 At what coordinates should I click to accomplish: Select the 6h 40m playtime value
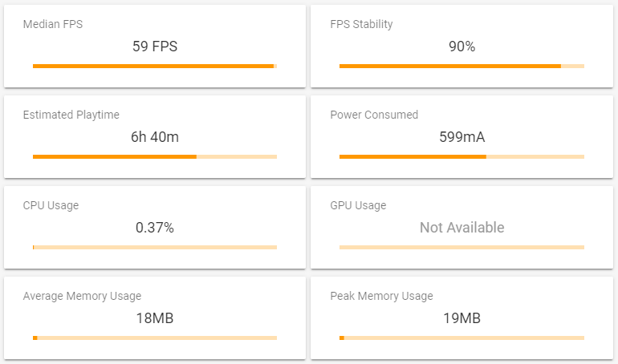[155, 137]
